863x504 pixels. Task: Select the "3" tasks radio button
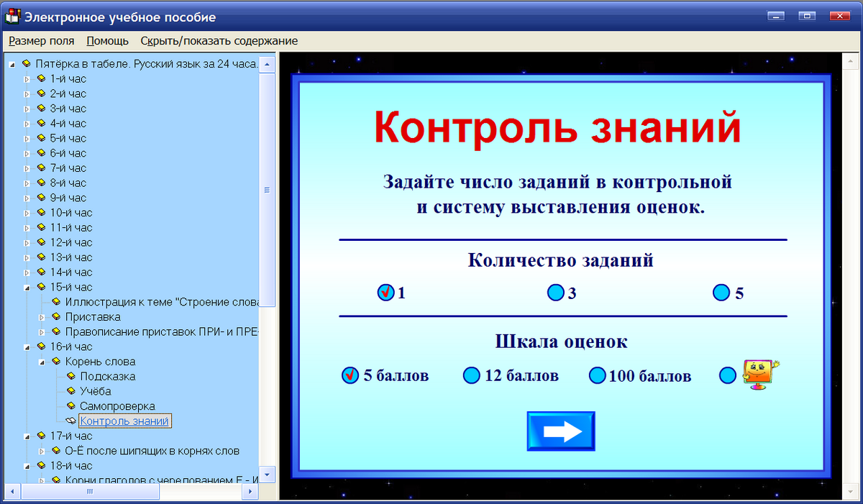pyautogui.click(x=556, y=292)
